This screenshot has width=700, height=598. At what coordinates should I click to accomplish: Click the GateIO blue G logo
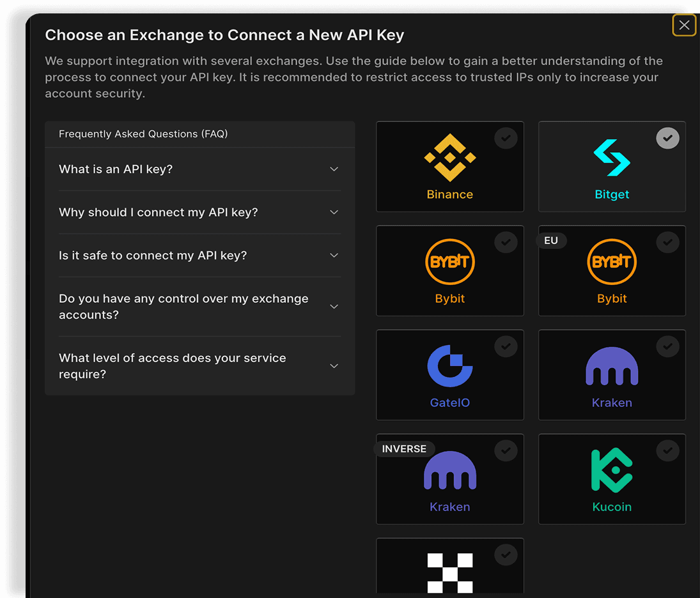449,366
